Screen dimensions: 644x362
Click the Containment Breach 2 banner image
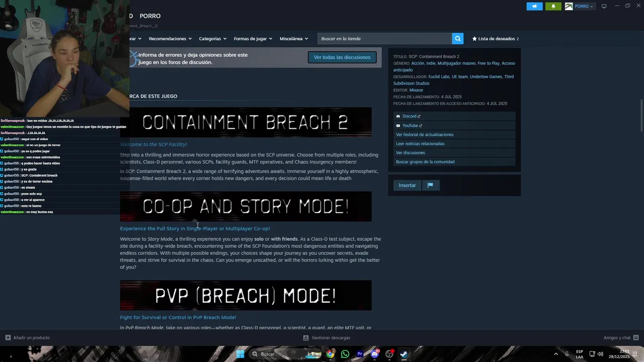[x=246, y=122]
